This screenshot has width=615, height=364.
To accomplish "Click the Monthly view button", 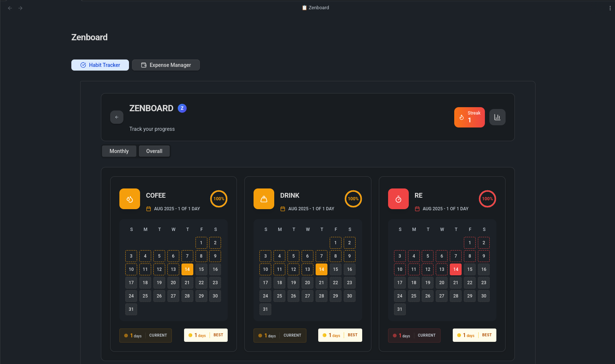I will [119, 151].
